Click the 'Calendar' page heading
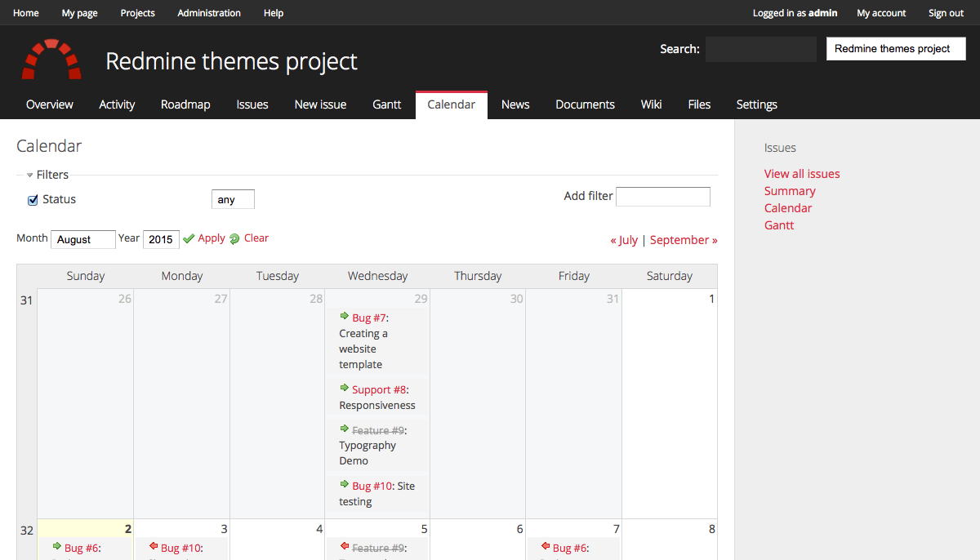 [x=49, y=146]
